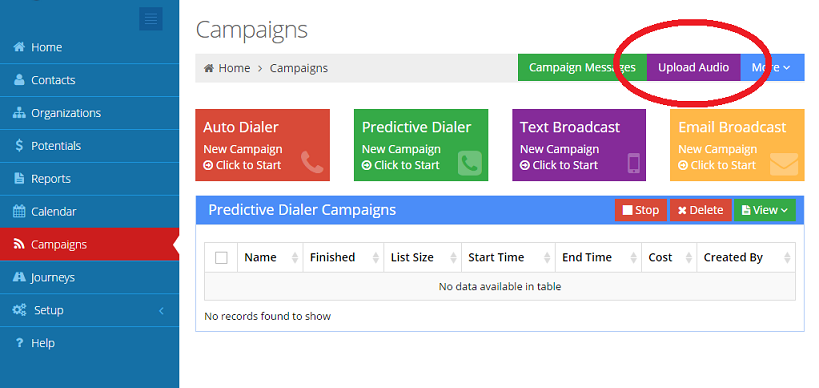Click the Delete campaign button
The image size is (819, 388).
click(x=700, y=210)
